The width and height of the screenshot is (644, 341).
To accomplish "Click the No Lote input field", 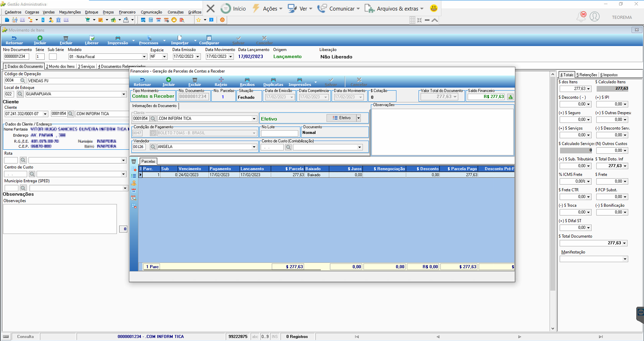I will tap(280, 133).
